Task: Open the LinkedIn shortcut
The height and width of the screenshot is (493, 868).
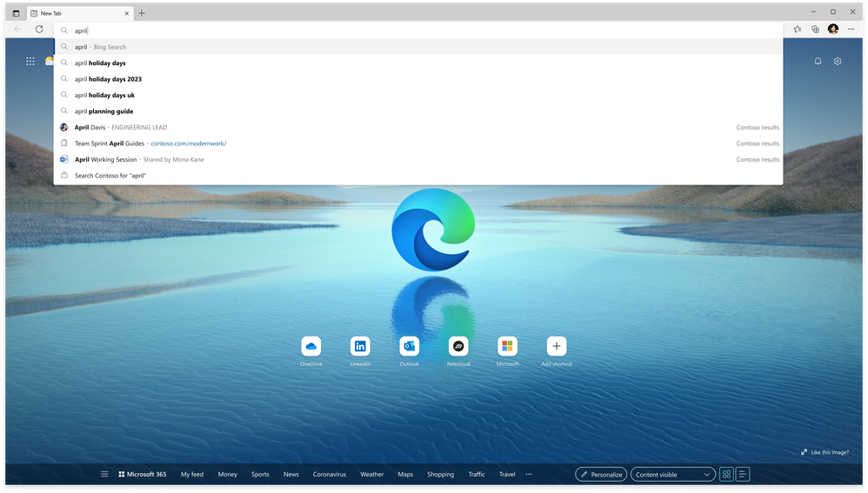Action: click(360, 346)
